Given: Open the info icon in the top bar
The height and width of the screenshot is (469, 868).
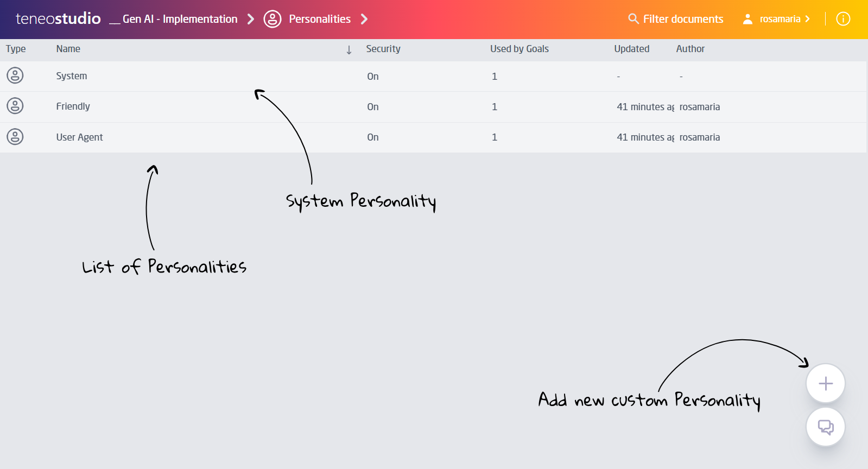Looking at the screenshot, I should (x=843, y=18).
